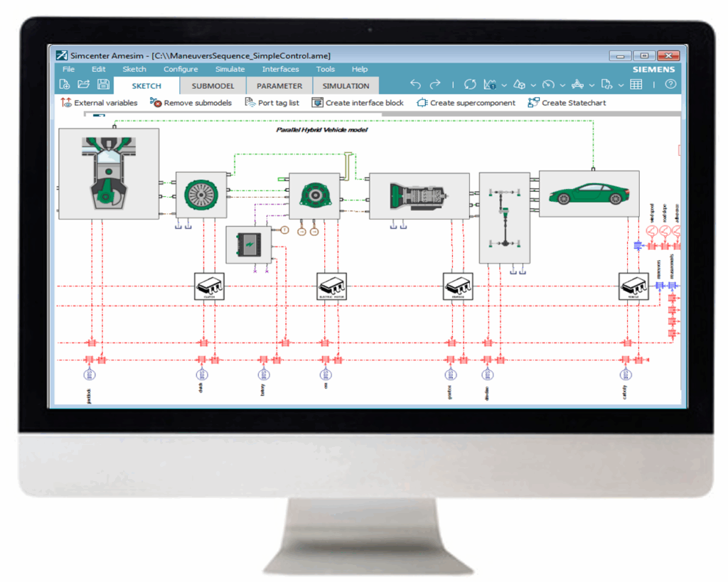Click the Redo arrow icon
728x582 pixels.
pos(435,85)
